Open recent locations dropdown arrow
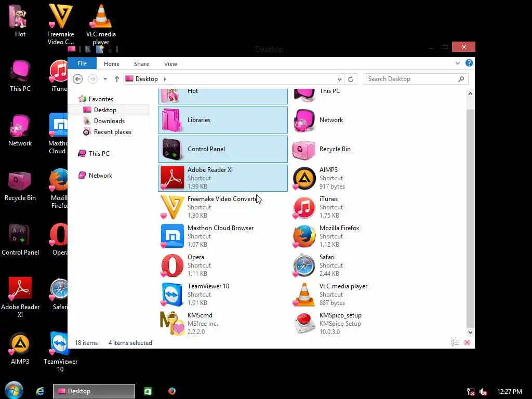Screen dimensions: 532x399 (105, 79)
